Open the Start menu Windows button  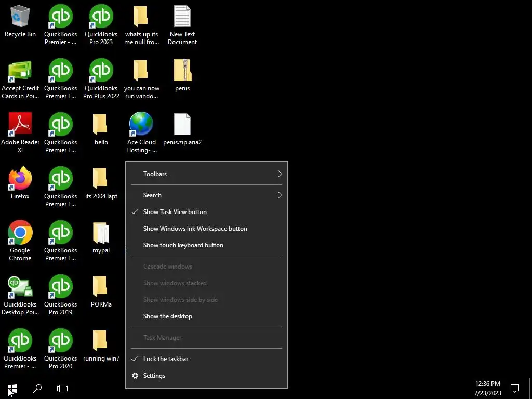(x=12, y=389)
